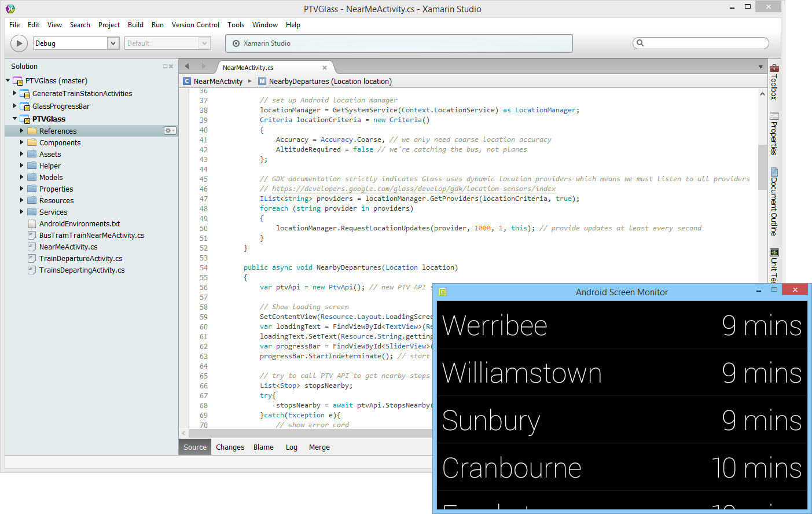Image resolution: width=812 pixels, height=514 pixels.
Task: Click the search magnifier icon
Action: (x=640, y=43)
